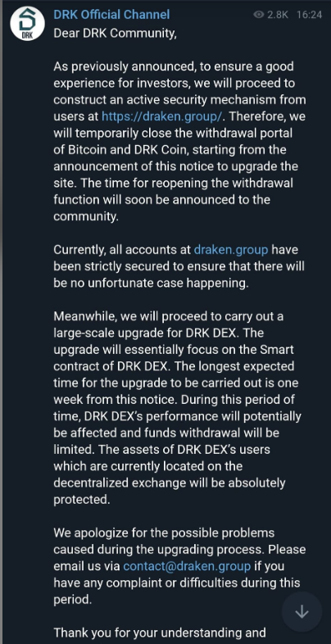Email contact@draken.group via the link
The height and width of the screenshot is (644, 331).
pyautogui.click(x=187, y=566)
